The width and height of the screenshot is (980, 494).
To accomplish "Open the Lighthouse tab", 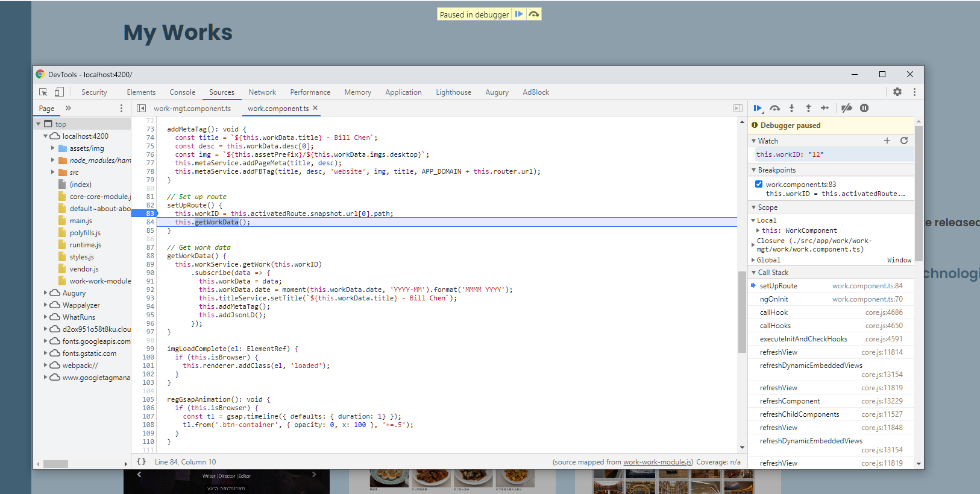I will point(454,92).
